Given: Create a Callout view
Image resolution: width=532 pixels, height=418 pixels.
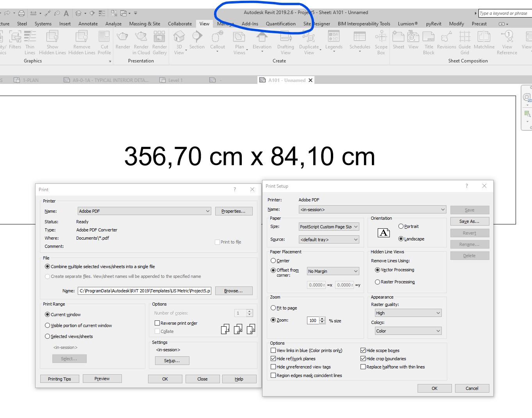Looking at the screenshot, I should point(218,41).
